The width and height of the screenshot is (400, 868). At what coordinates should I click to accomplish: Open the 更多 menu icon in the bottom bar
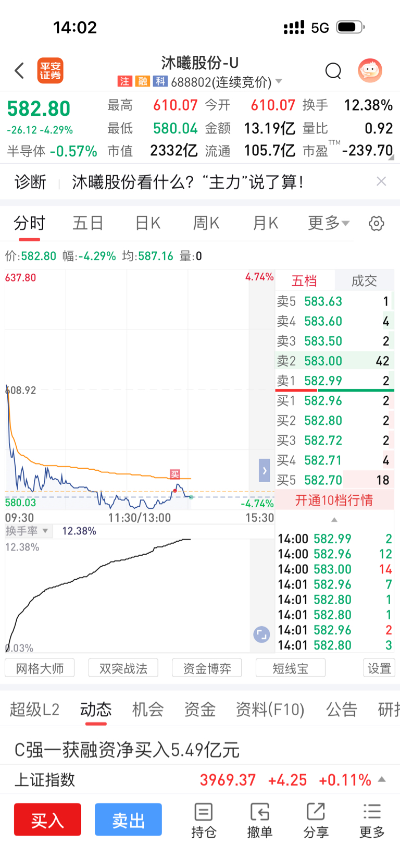click(x=372, y=821)
